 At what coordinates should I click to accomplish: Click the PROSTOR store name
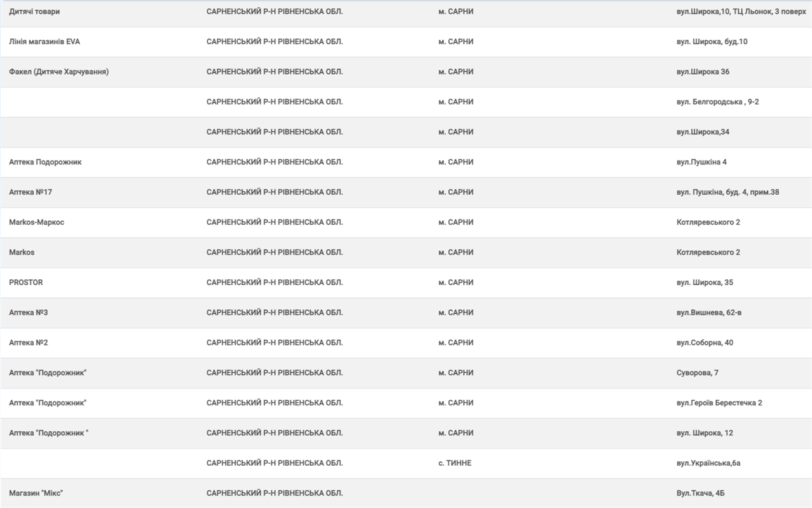tap(26, 283)
